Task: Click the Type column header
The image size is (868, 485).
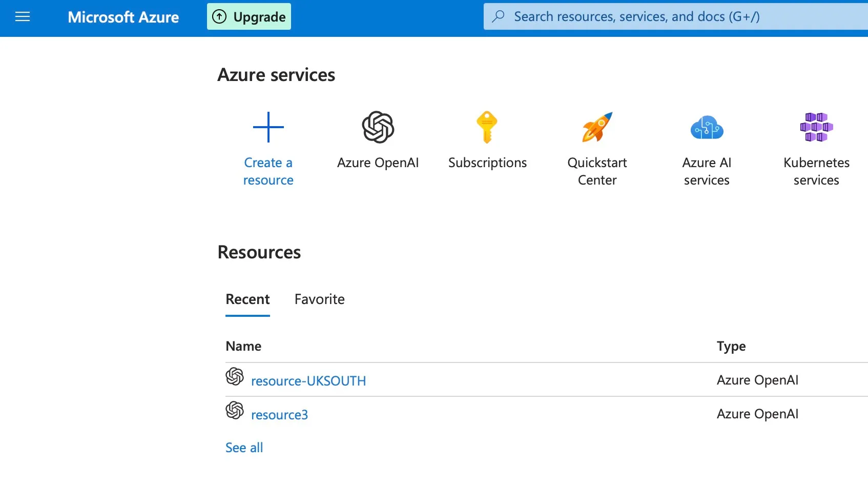Action: [731, 347]
